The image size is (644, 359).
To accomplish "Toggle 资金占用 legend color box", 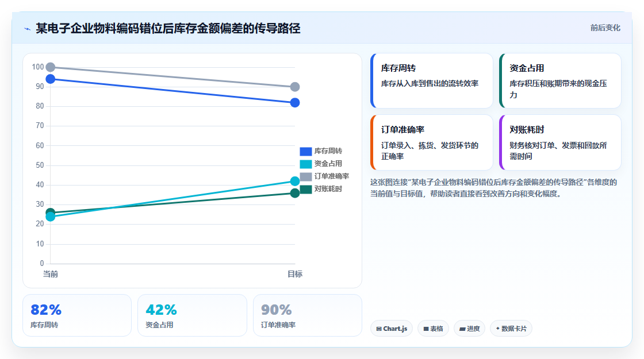I will point(305,164).
